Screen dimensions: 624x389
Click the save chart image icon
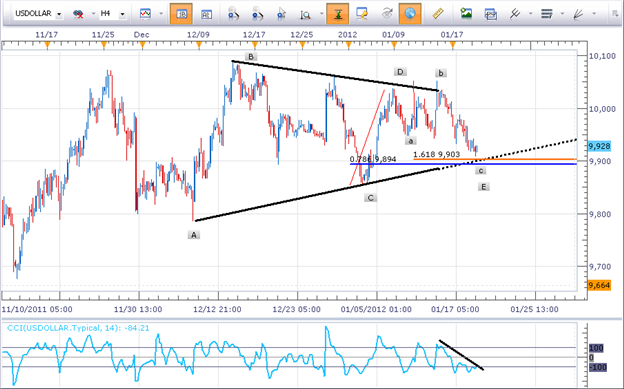point(466,14)
